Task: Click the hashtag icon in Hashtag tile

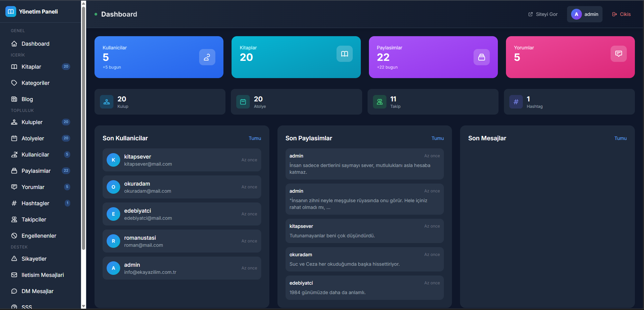Action: pos(516,102)
